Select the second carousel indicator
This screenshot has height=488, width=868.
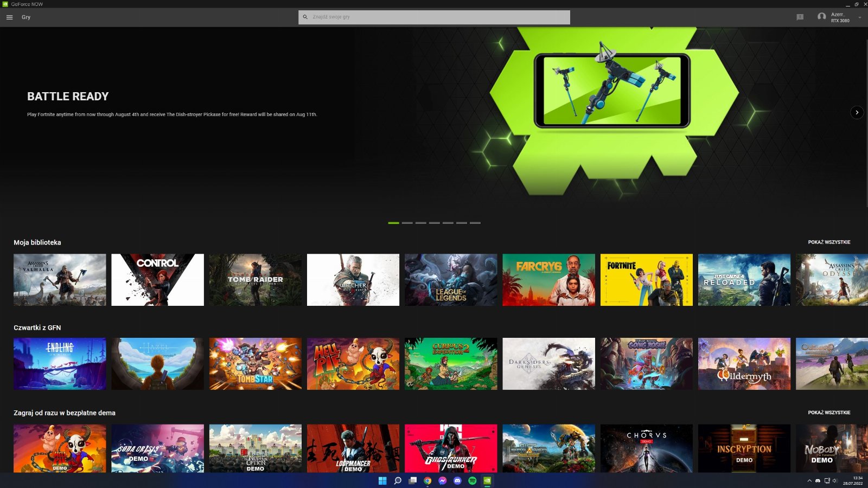click(407, 223)
